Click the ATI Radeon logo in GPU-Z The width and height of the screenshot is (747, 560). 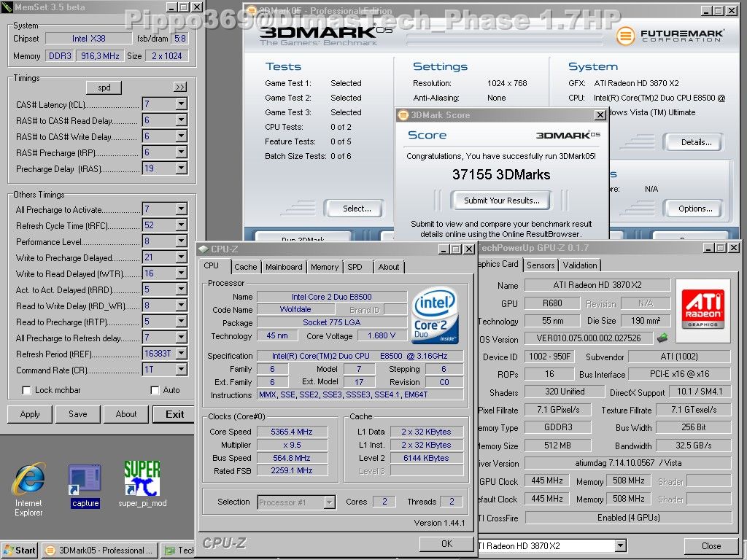tap(703, 311)
